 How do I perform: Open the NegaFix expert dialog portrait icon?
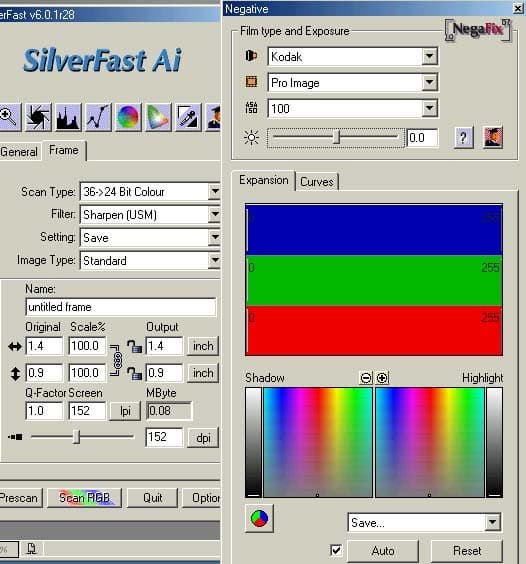493,137
